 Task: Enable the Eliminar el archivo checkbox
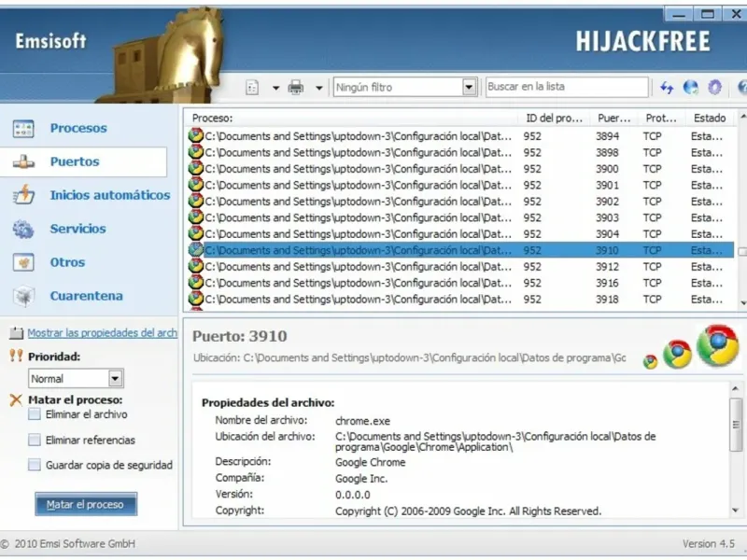(35, 414)
